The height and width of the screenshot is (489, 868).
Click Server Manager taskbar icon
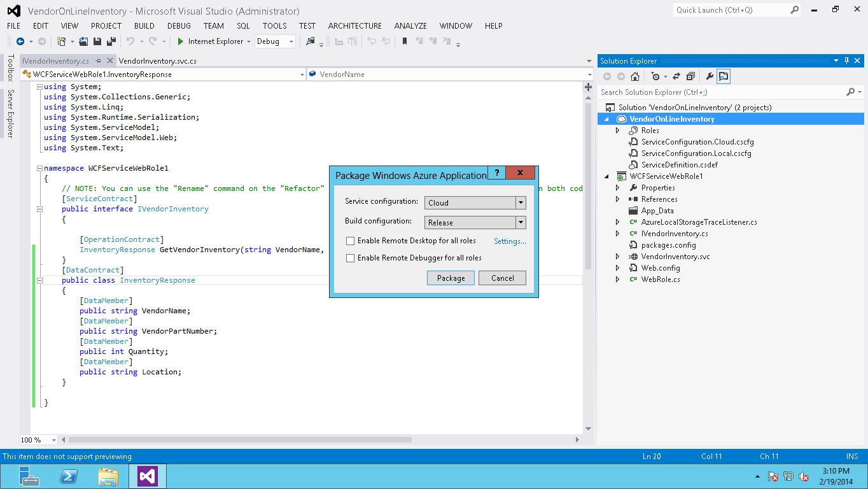click(x=29, y=476)
